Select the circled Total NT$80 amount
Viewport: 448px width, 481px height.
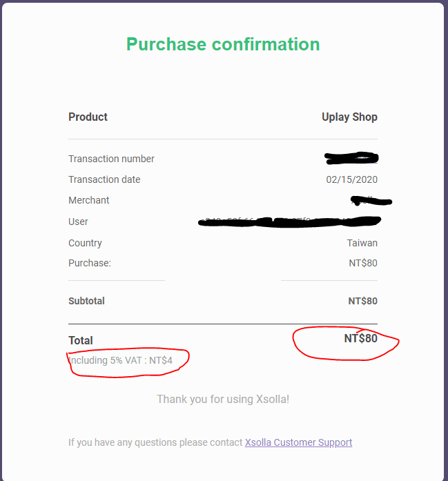point(360,339)
